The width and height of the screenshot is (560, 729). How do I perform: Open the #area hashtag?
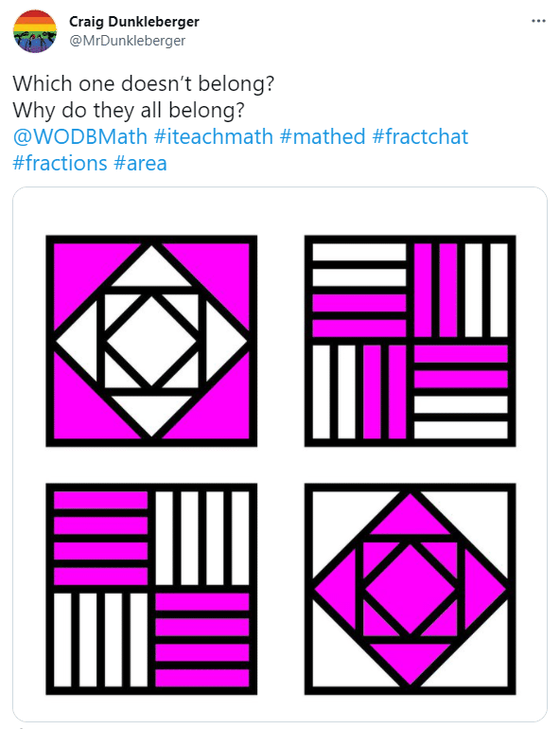click(x=140, y=163)
